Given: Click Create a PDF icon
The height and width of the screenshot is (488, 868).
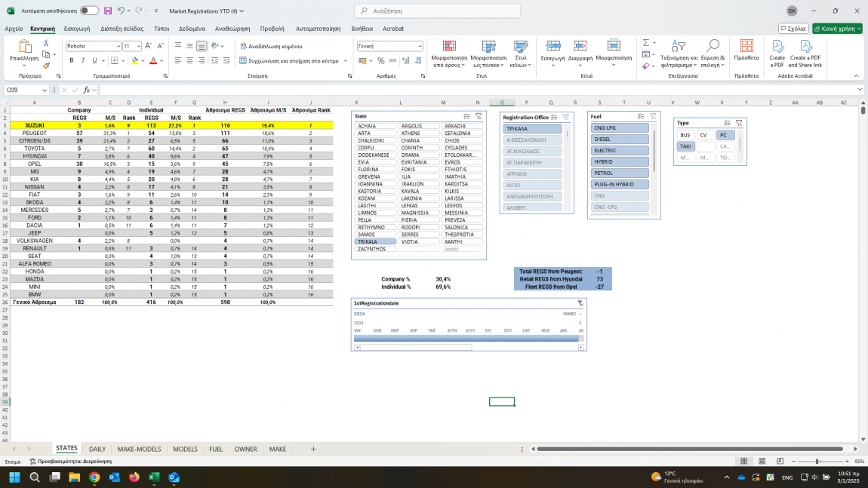Looking at the screenshot, I should pyautogui.click(x=777, y=46).
